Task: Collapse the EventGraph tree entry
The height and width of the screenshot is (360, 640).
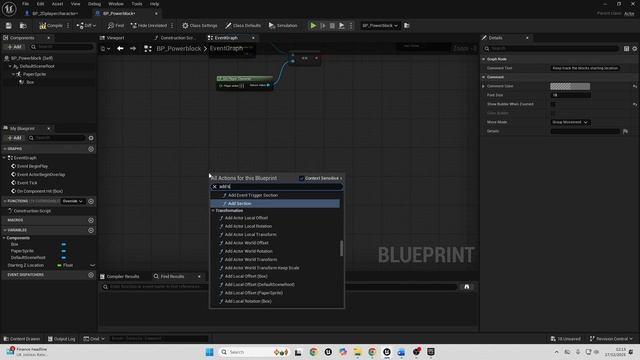Action: 4,158
